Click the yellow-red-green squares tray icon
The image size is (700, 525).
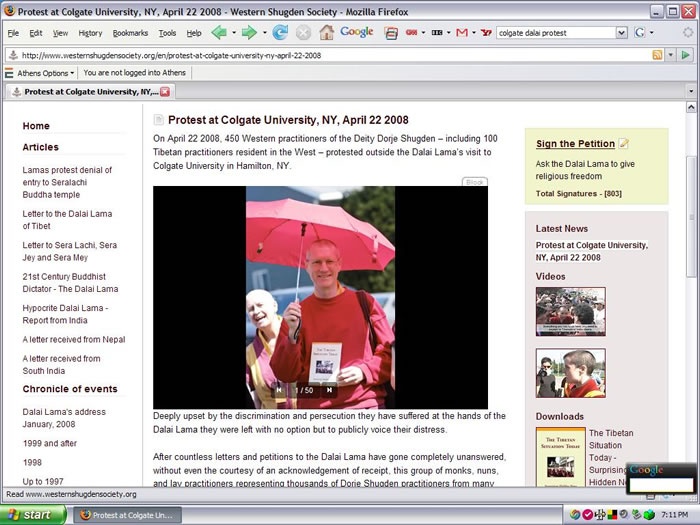[611, 515]
